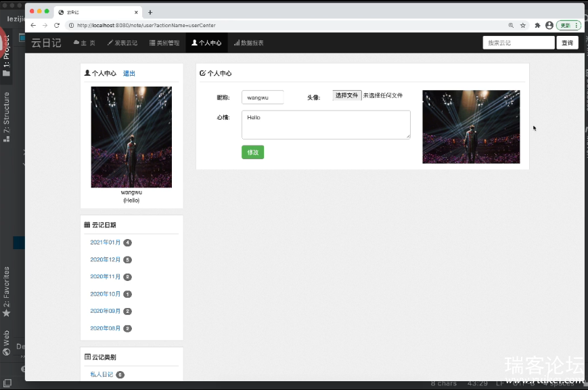Click the 查询 search button
This screenshot has height=390, width=588.
point(567,43)
